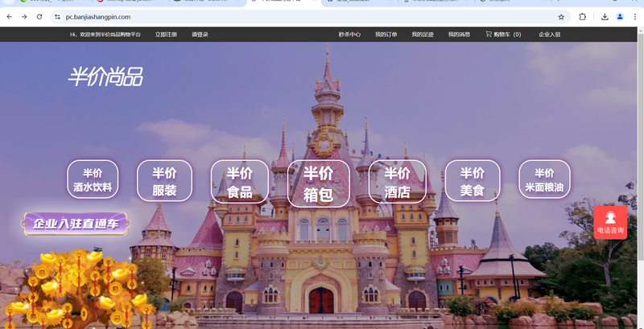Click the welcome text Hi, 欢迎来到半价尚品购物平台
This screenshot has height=329, width=644.
coord(105,35)
